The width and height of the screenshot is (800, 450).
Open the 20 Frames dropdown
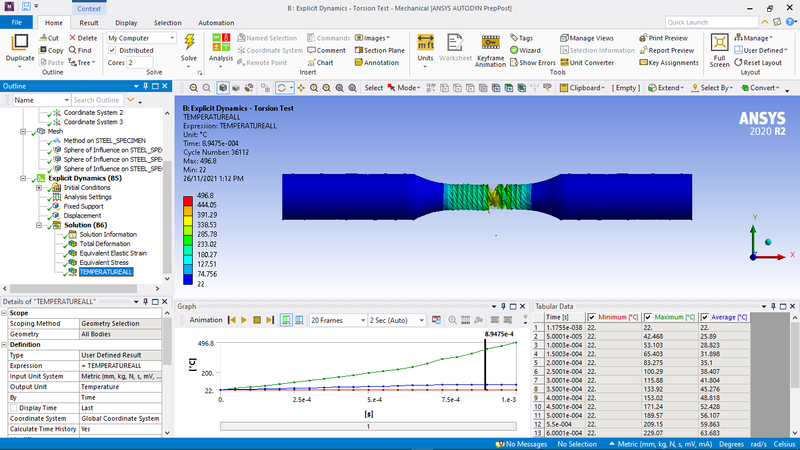click(x=338, y=320)
